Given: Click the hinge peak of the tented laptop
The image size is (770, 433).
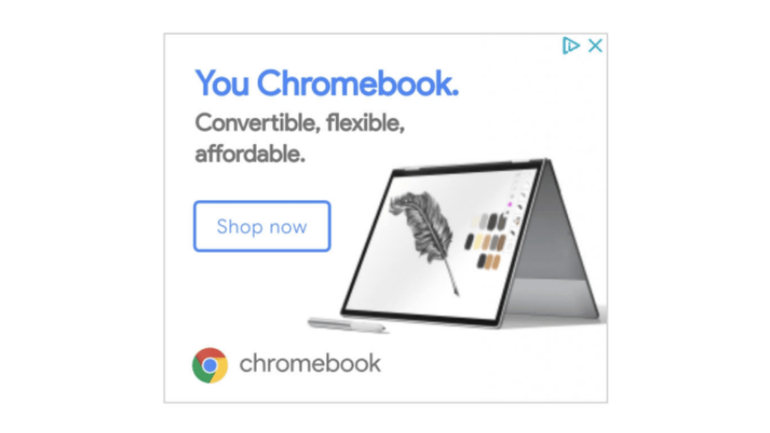Looking at the screenshot, I should pyautogui.click(x=545, y=161).
